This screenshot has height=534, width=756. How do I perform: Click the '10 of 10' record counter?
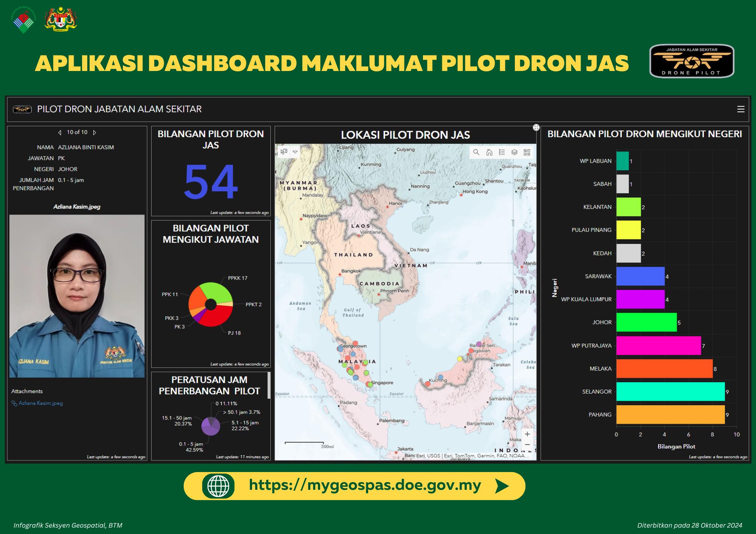click(x=77, y=132)
